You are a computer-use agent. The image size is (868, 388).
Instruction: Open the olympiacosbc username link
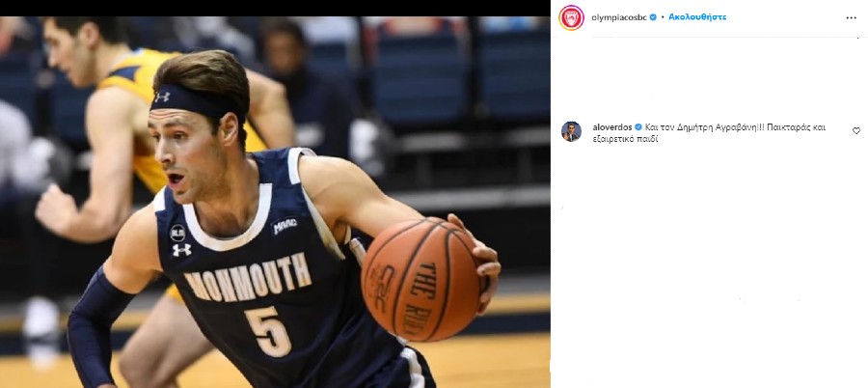tap(619, 17)
